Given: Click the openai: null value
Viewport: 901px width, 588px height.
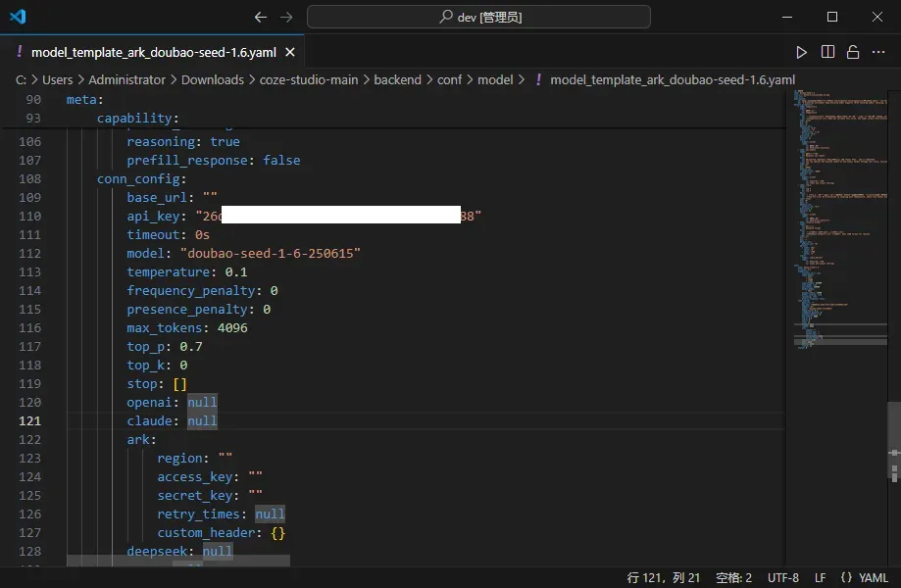Looking at the screenshot, I should click(202, 403).
